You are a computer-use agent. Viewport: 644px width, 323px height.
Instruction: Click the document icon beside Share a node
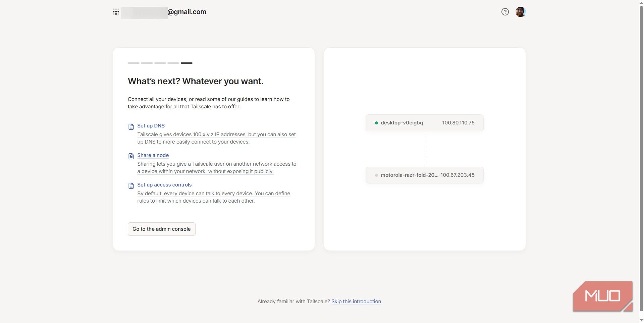pyautogui.click(x=131, y=156)
